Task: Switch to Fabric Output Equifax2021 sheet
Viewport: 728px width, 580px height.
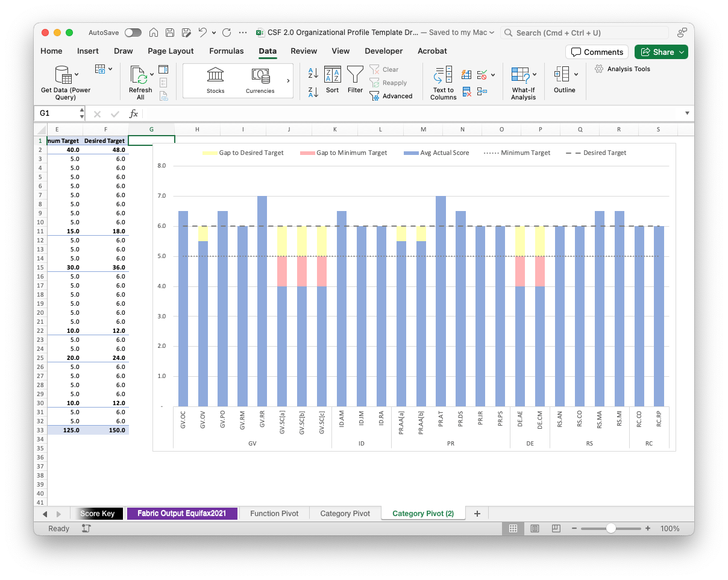Action: (182, 514)
